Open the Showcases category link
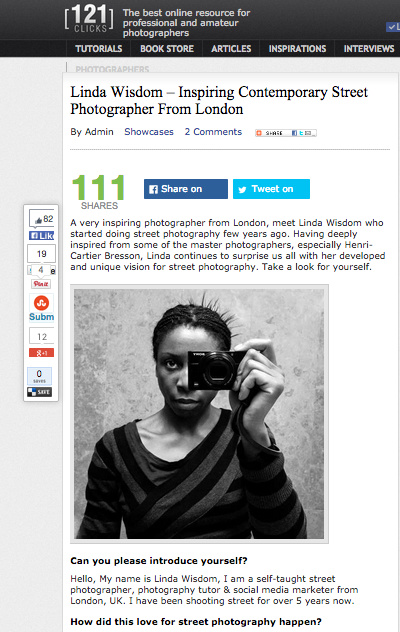 pyautogui.click(x=149, y=132)
